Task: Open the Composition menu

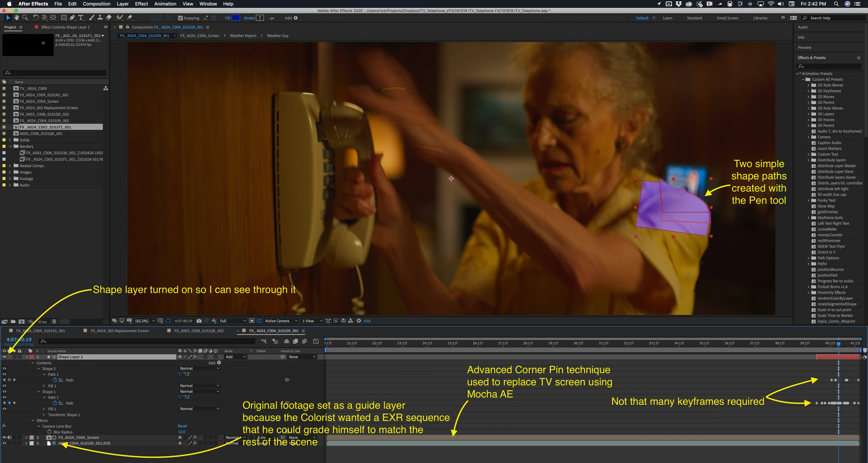Action: [96, 4]
